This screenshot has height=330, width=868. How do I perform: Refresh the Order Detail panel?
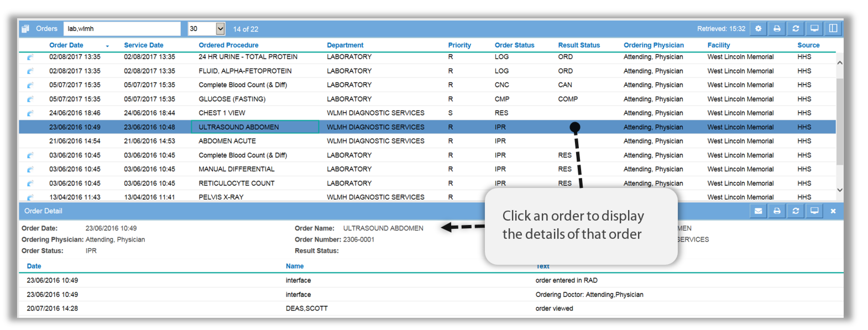tap(796, 211)
